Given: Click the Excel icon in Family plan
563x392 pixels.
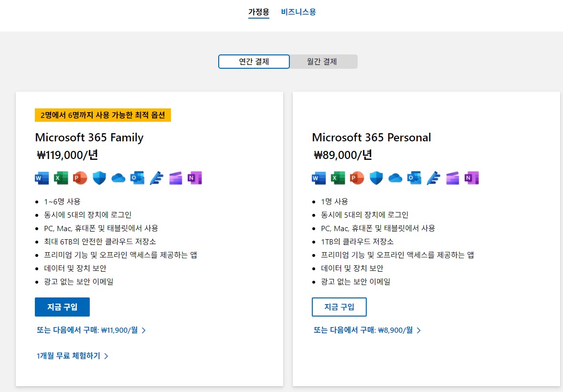Looking at the screenshot, I should (61, 178).
